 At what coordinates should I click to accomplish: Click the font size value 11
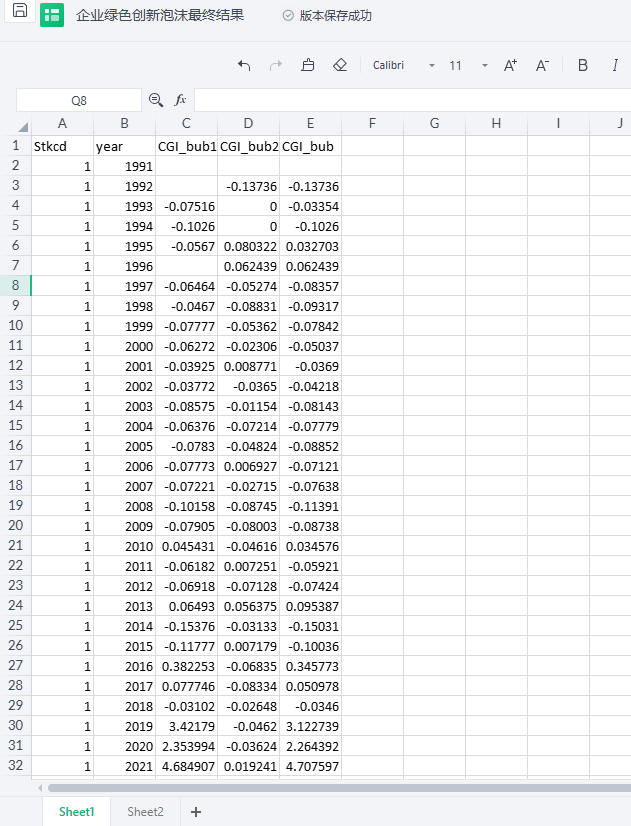point(455,66)
